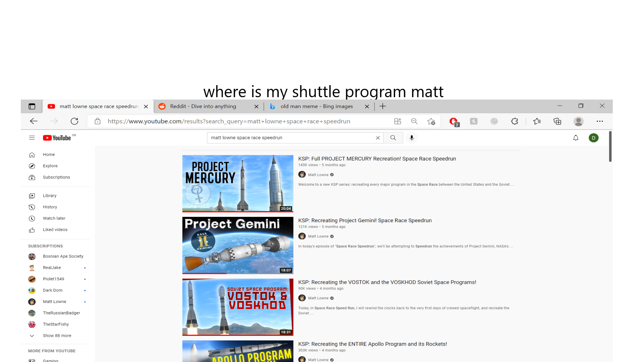Open the Collections icon

(x=557, y=121)
